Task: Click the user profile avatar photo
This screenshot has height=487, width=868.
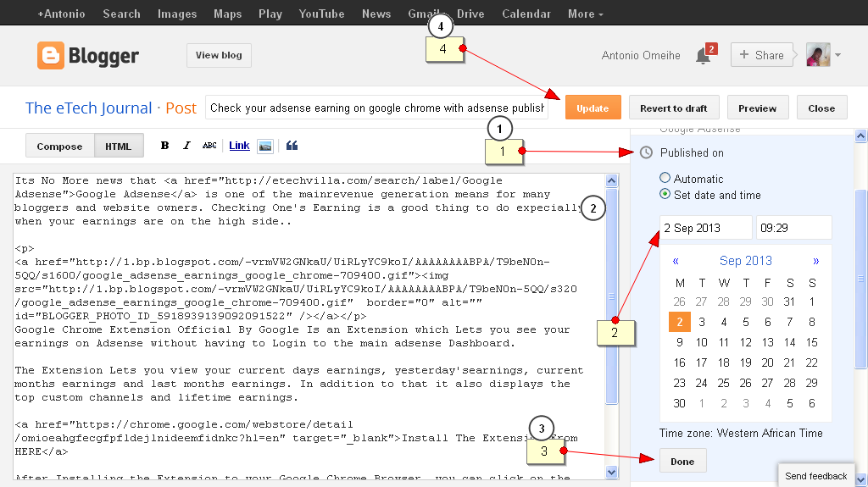Action: [x=818, y=55]
